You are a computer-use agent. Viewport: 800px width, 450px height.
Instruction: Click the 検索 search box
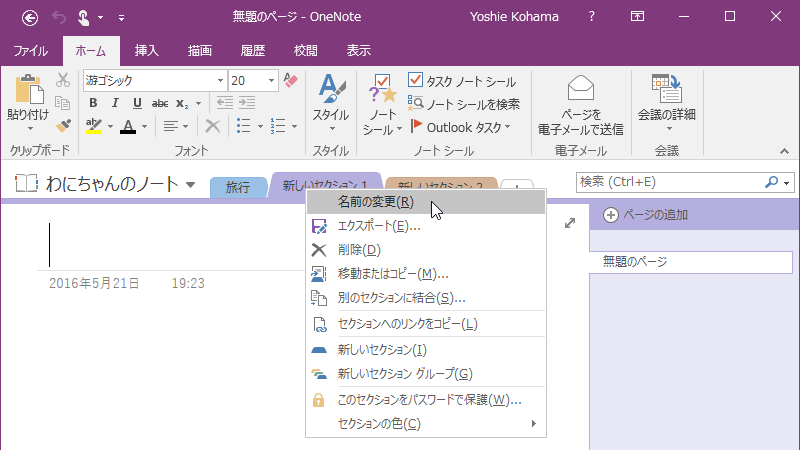point(670,182)
